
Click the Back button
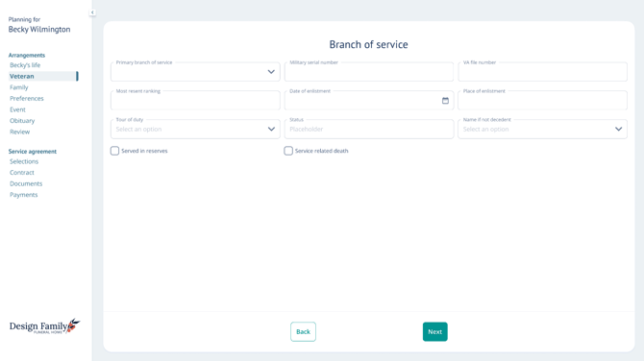coord(303,332)
